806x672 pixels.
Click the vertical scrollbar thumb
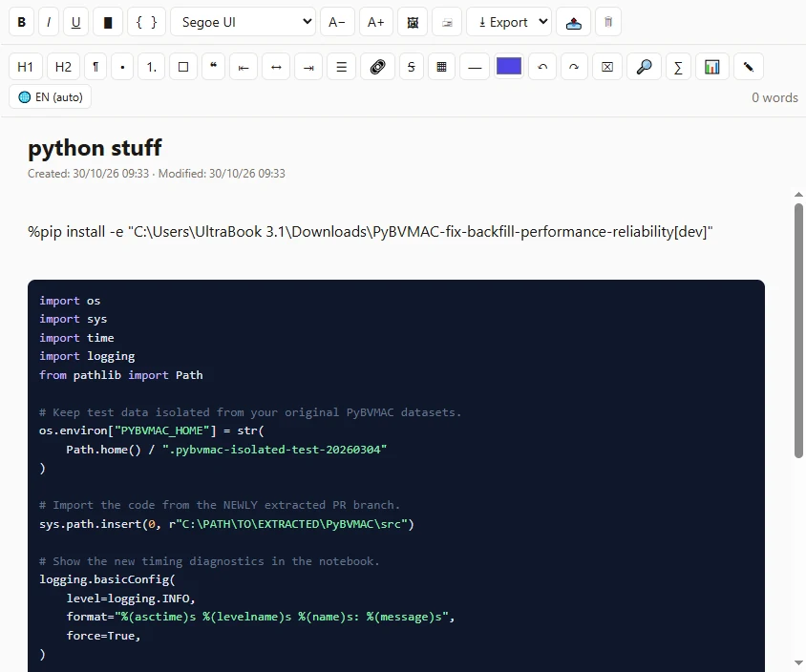coord(798,330)
